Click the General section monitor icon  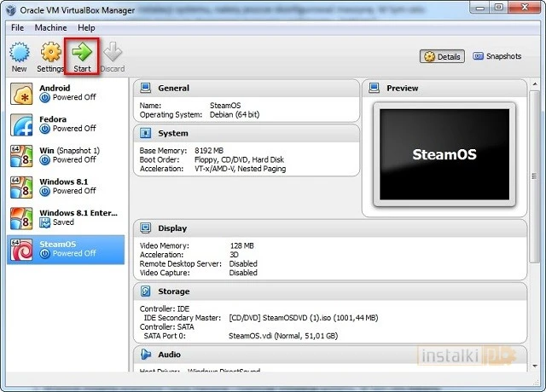tap(145, 88)
